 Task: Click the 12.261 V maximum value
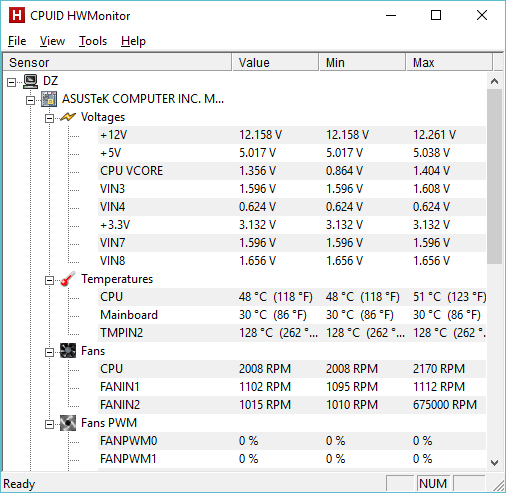tap(434, 135)
